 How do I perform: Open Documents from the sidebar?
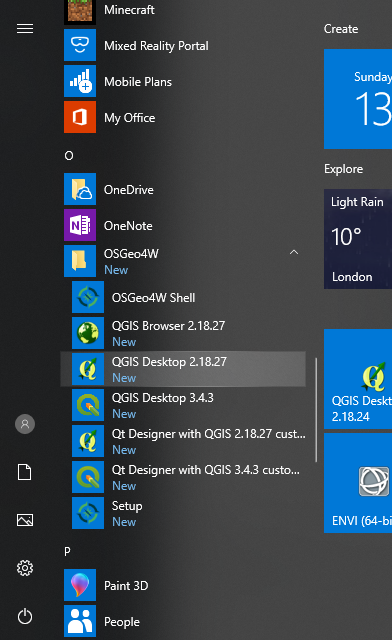(24, 472)
